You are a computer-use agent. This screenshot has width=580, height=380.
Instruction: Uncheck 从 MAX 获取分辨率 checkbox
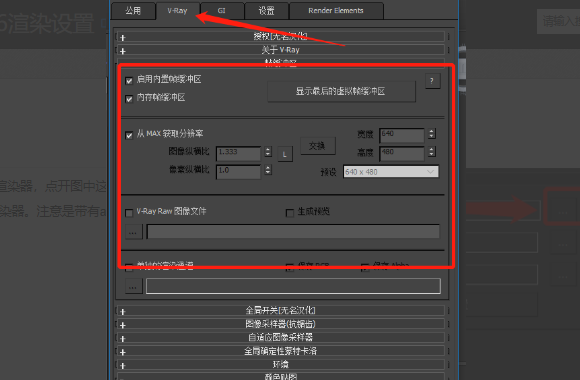pos(129,135)
